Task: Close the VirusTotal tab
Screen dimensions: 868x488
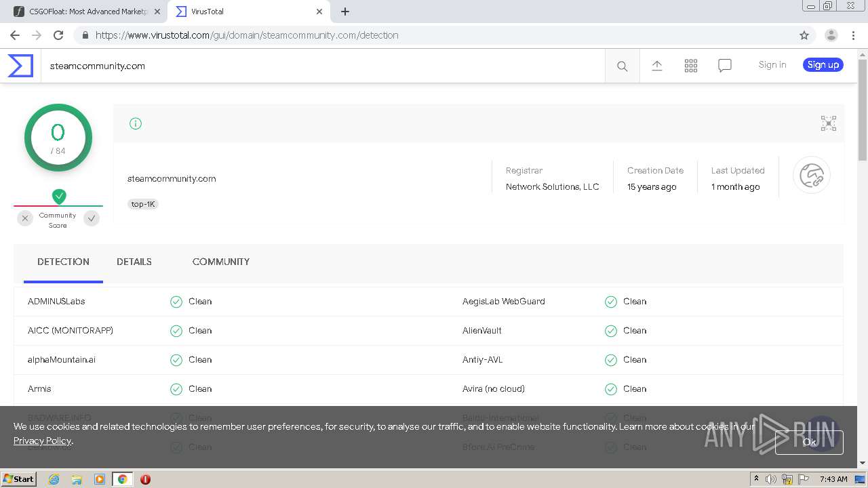Action: tap(319, 12)
